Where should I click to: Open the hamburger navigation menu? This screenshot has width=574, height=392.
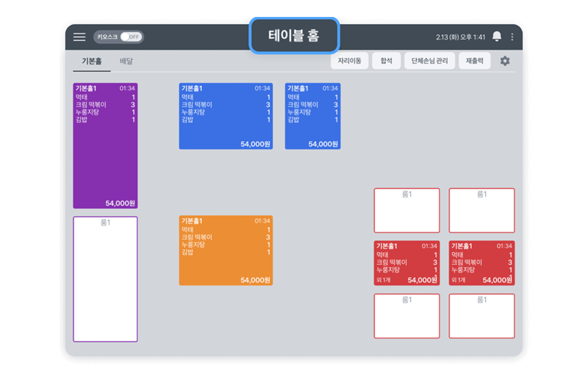[x=79, y=37]
